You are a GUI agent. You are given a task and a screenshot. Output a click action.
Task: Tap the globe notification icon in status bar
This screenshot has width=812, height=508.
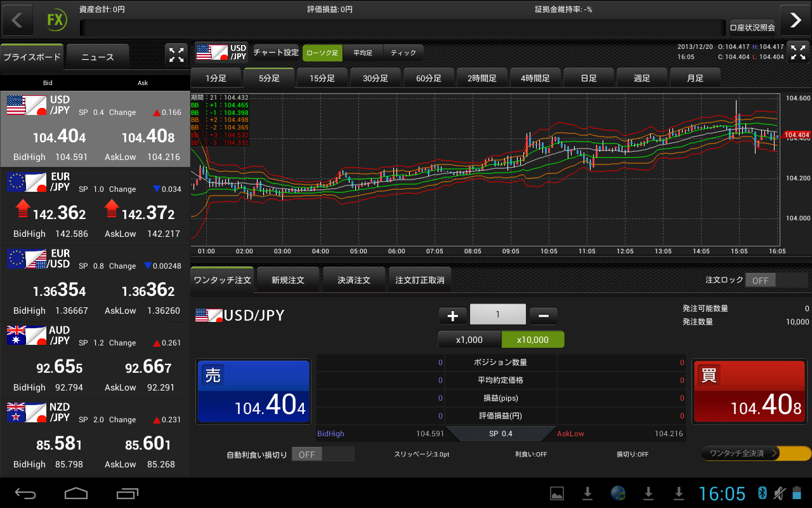click(x=618, y=493)
